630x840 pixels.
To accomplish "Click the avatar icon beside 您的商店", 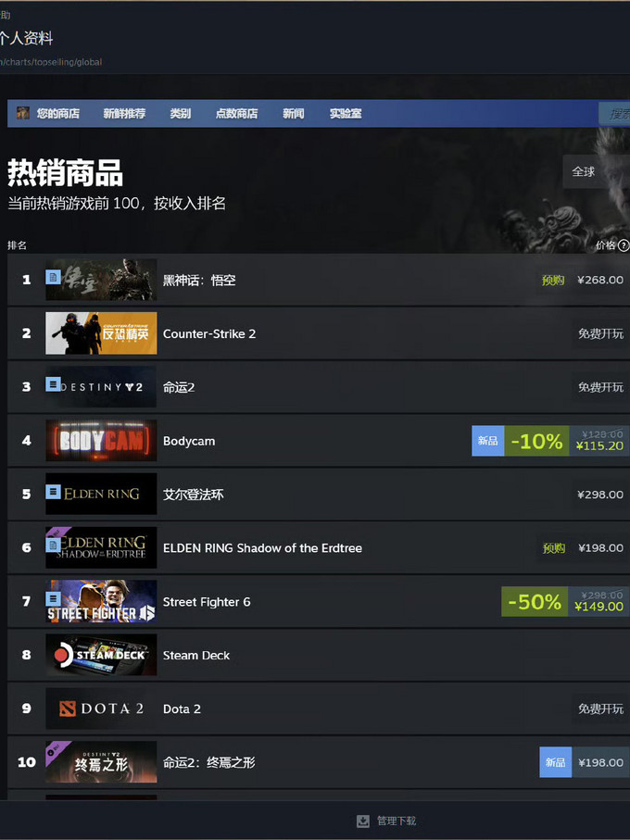I will [23, 113].
